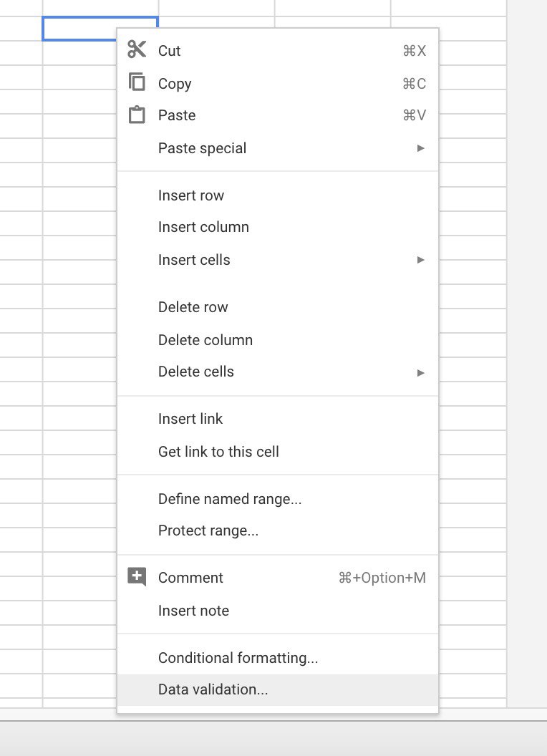
Task: Open Define named range dialog
Action: [278, 499]
